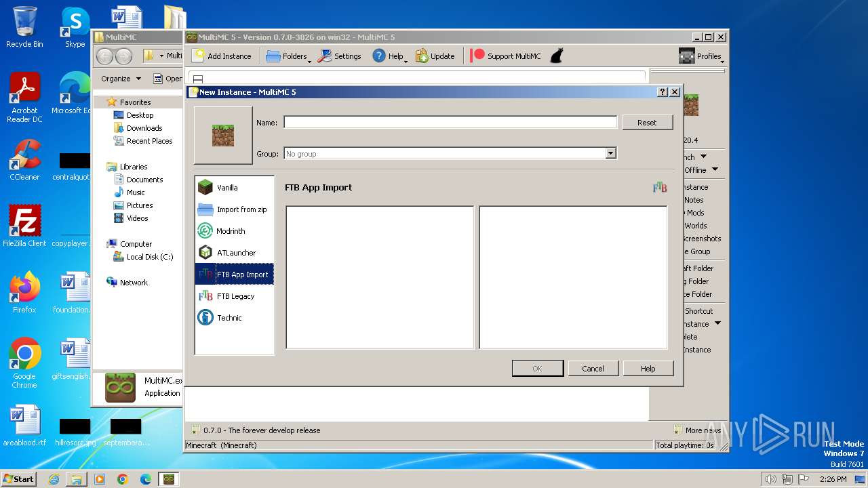Click the 2:26 PM taskbar clock
The height and width of the screenshot is (488, 868).
(833, 479)
